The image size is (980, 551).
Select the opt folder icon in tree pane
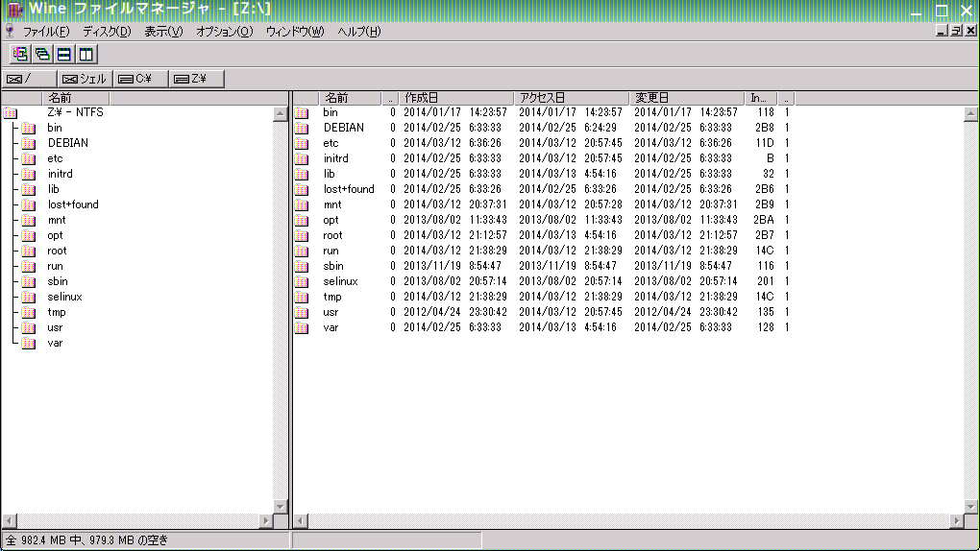pyautogui.click(x=28, y=235)
